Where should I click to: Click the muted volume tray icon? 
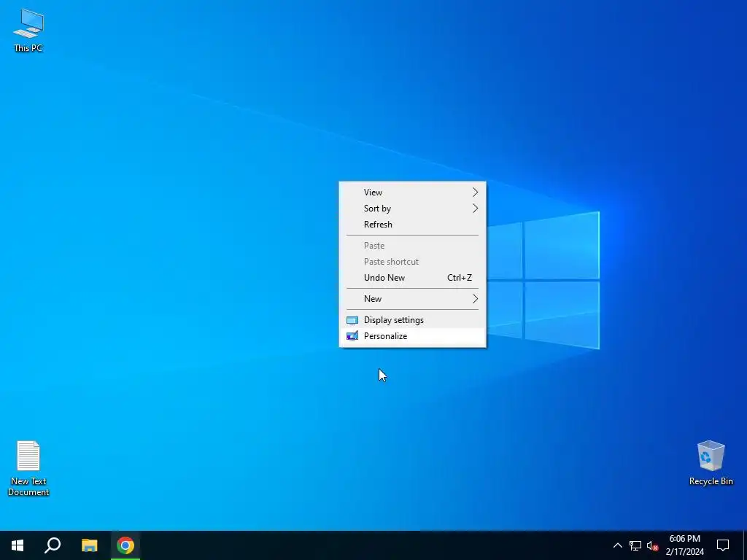(652, 545)
